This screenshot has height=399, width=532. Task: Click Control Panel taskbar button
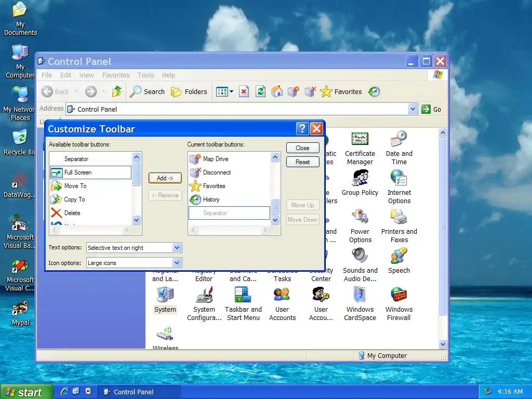pos(139,392)
